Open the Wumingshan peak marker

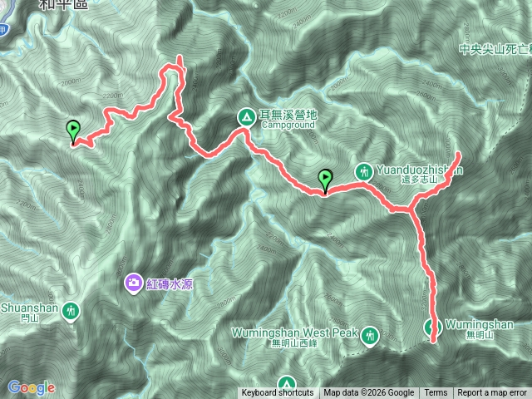coord(433,328)
